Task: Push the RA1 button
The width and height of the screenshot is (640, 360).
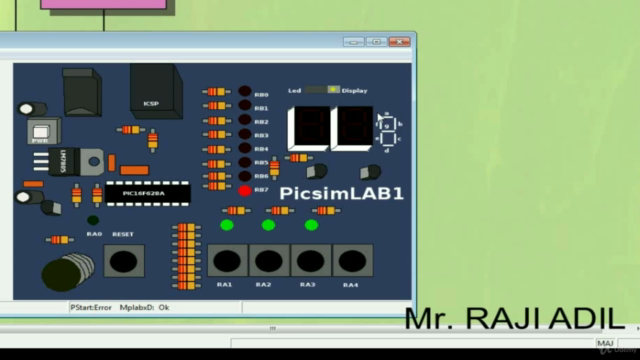Action: tap(227, 261)
